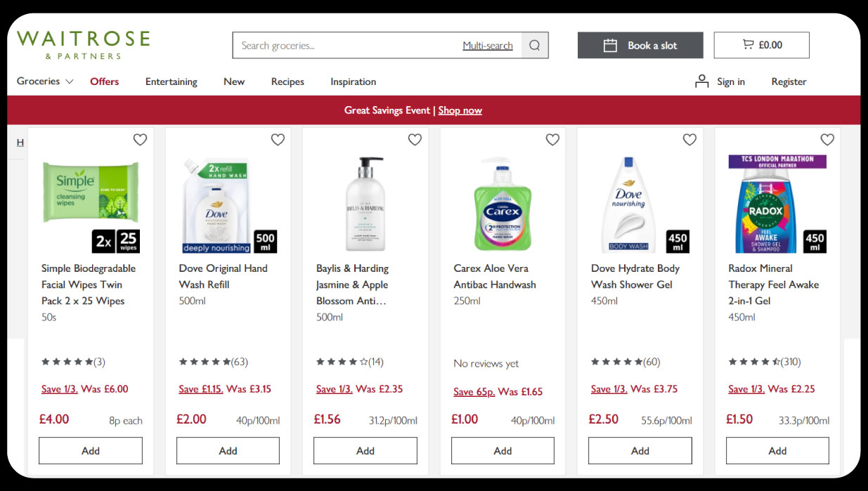Open the Radox Feel Awake product image
Image resolution: width=868 pixels, height=491 pixels.
(x=777, y=204)
